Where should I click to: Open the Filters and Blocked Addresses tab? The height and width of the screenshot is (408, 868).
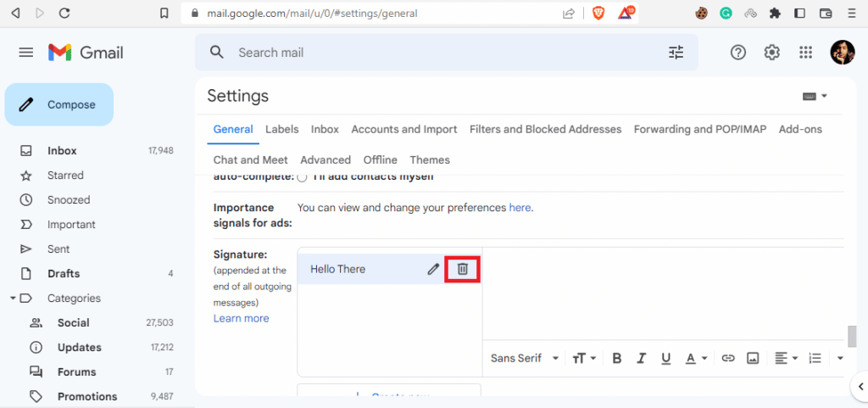(545, 129)
